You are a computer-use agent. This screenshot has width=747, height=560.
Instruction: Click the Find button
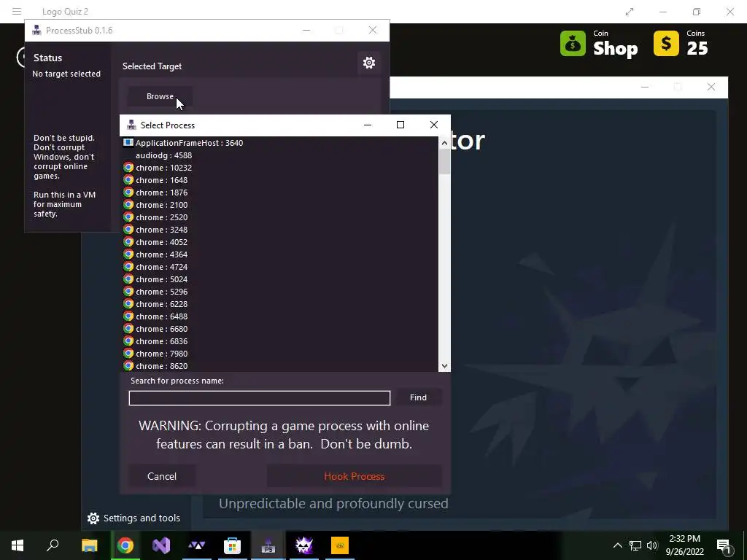tap(418, 397)
